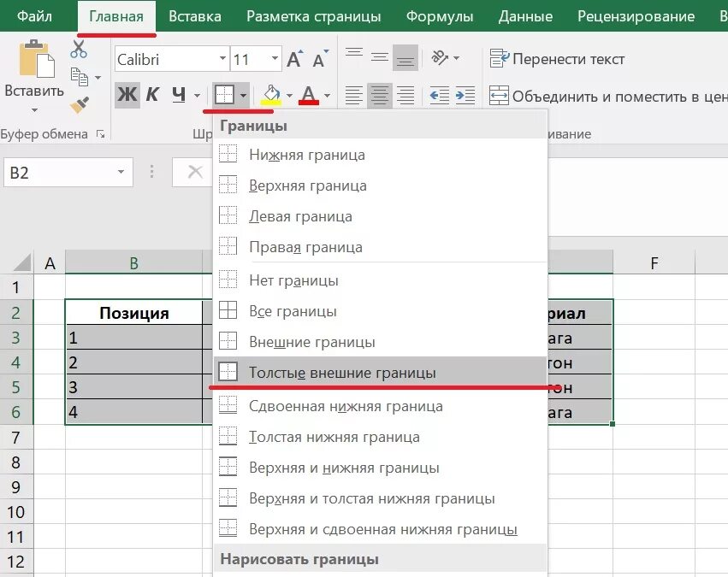This screenshot has height=577, width=728.
Task: Toggle center horizontal alignment
Action: click(380, 96)
